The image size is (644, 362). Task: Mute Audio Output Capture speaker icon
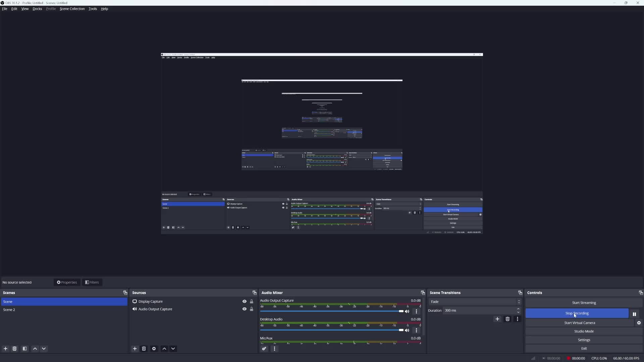(x=407, y=311)
